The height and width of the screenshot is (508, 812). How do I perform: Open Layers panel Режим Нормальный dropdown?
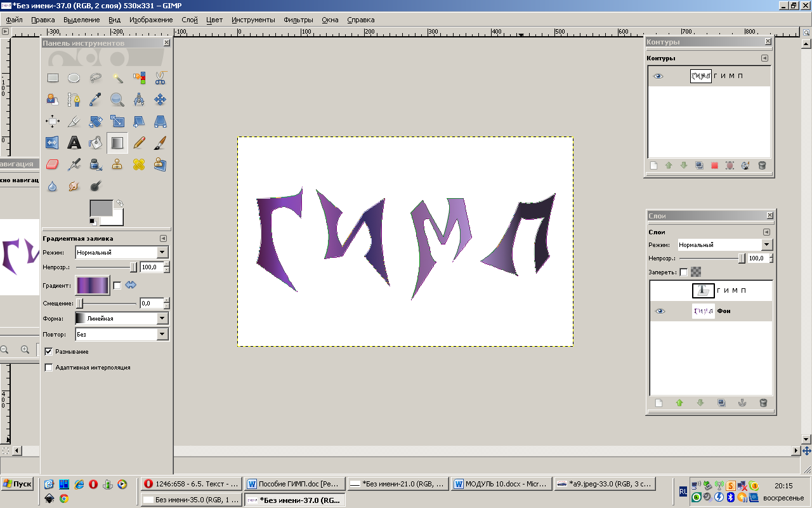coord(724,244)
